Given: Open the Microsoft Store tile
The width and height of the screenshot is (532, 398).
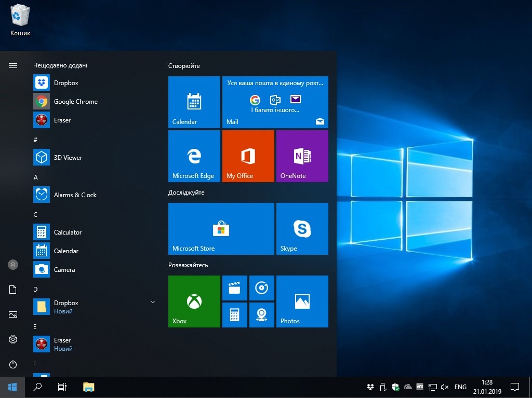Looking at the screenshot, I should click(221, 229).
